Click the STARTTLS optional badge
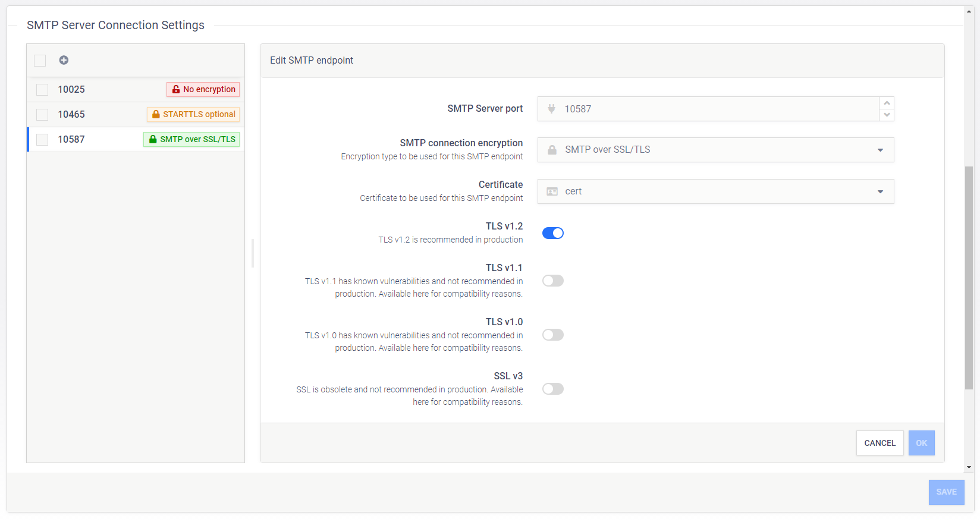The width and height of the screenshot is (980, 522). click(x=193, y=114)
